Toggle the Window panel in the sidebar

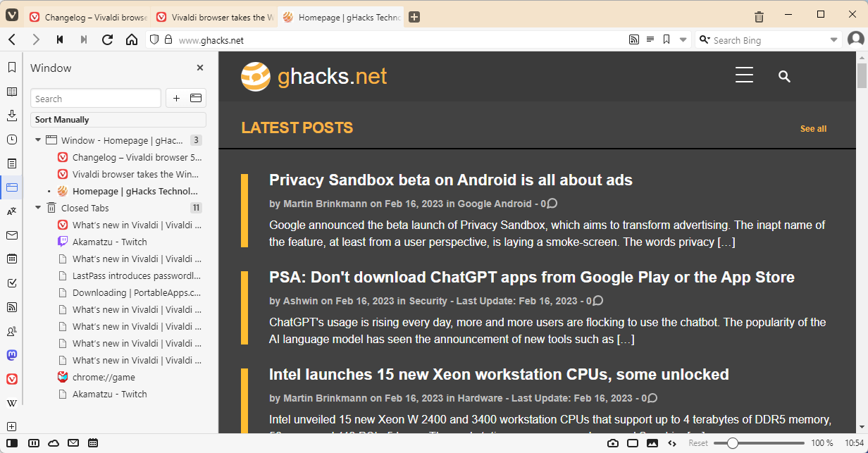click(x=12, y=187)
